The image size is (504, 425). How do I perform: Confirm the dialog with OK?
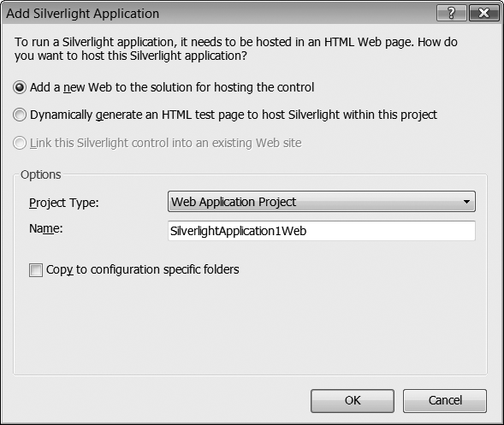pos(353,400)
